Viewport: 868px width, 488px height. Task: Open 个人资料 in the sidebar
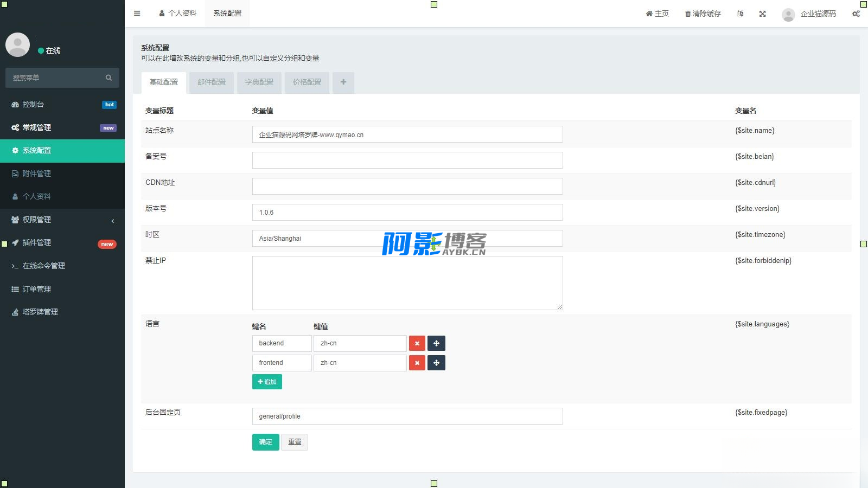62,196
